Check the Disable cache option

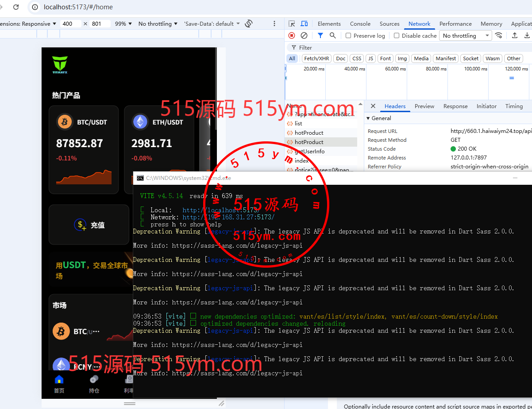(x=397, y=35)
